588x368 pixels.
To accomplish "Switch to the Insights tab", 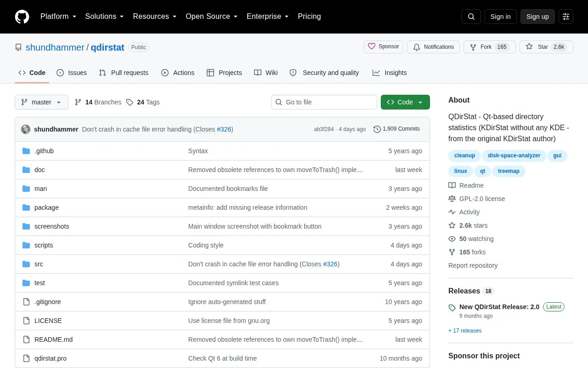I will click(x=390, y=73).
